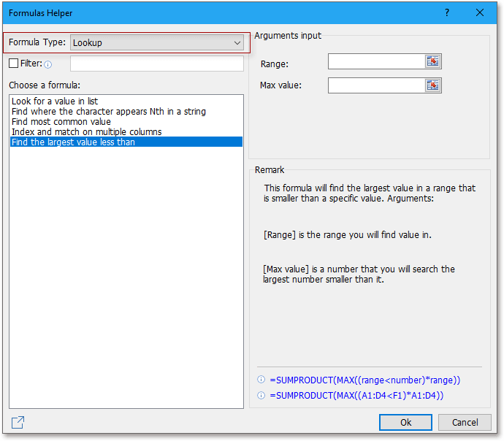
Task: Select "Find where the character appears Nth" formula
Action: 109,112
